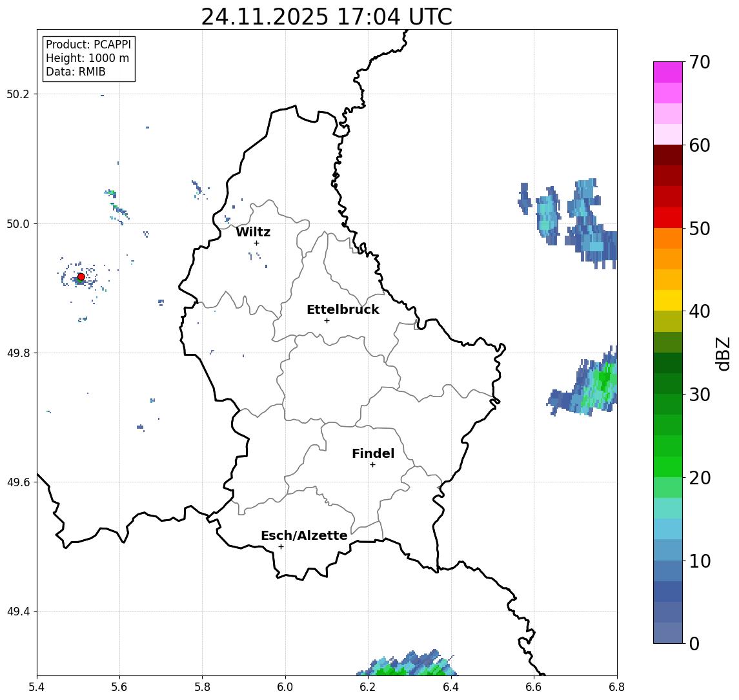Click the bright red colorbar swatch above 50

point(668,218)
